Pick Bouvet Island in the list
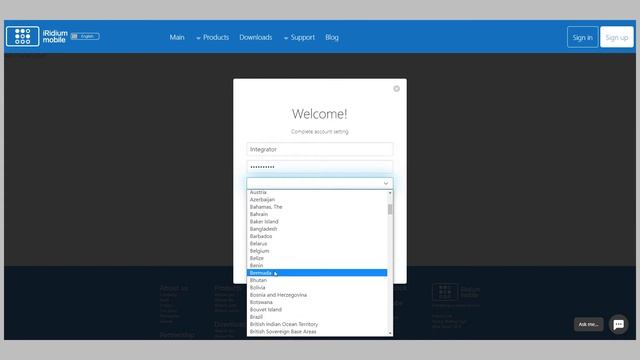 (x=317, y=309)
